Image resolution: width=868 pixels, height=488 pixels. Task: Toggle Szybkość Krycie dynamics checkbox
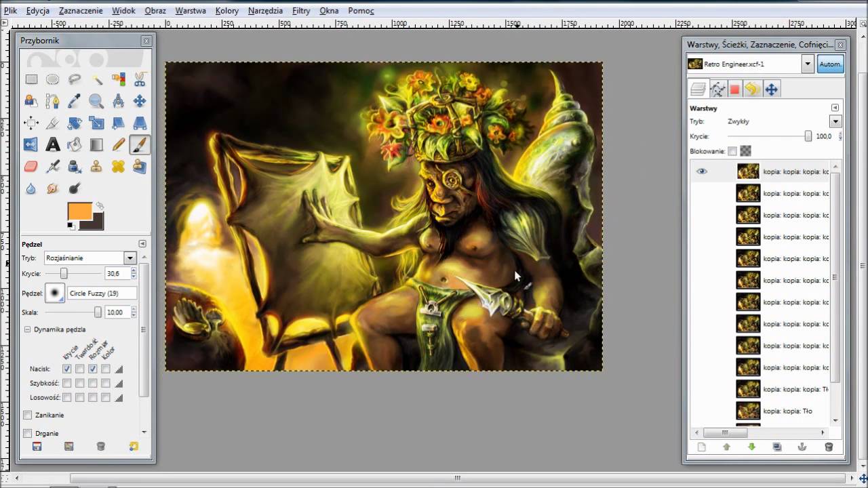coord(66,383)
